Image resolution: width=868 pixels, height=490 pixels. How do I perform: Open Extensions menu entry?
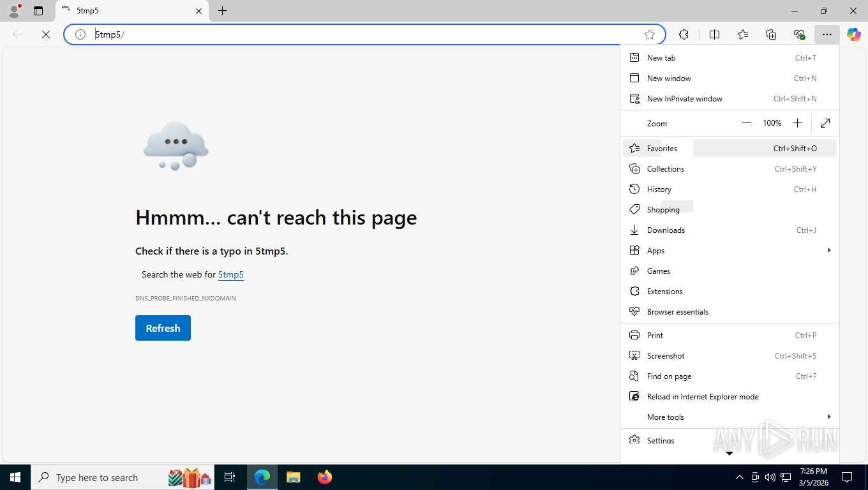point(730,292)
